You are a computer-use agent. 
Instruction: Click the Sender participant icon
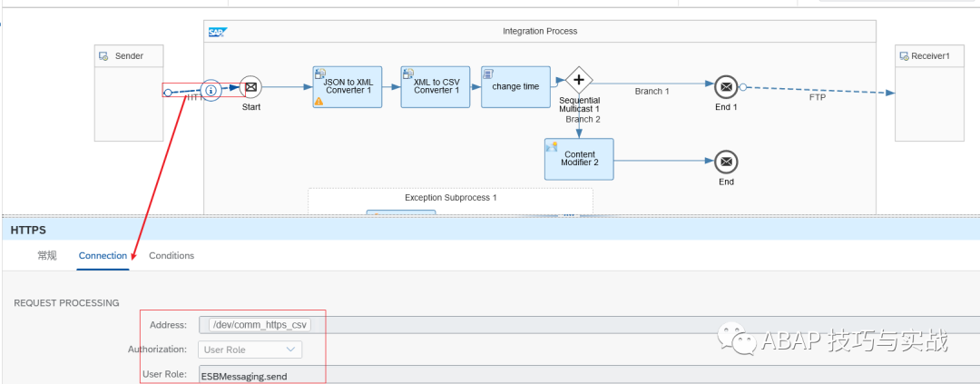[x=104, y=56]
